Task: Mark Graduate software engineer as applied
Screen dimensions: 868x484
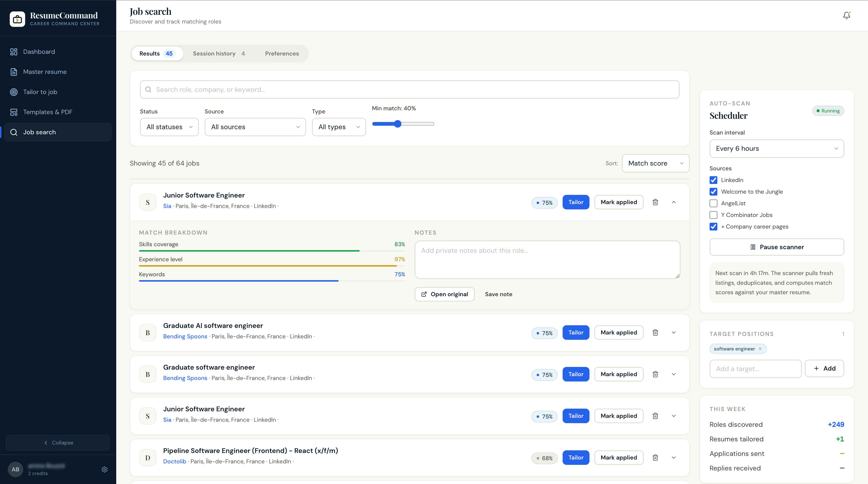Action: coord(619,374)
